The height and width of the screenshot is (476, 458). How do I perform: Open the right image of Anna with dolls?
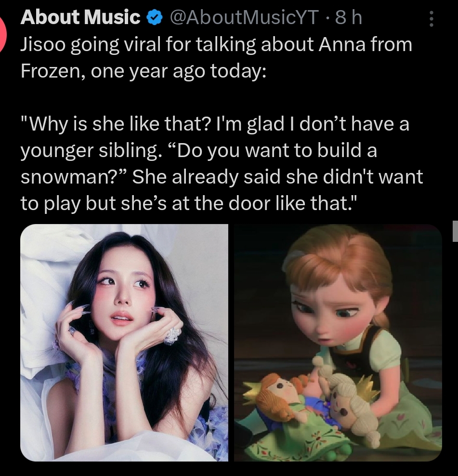[338, 343]
